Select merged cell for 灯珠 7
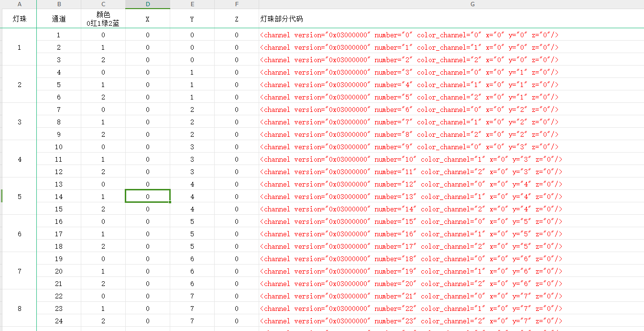Screen dimensions: 644x331 [19, 271]
